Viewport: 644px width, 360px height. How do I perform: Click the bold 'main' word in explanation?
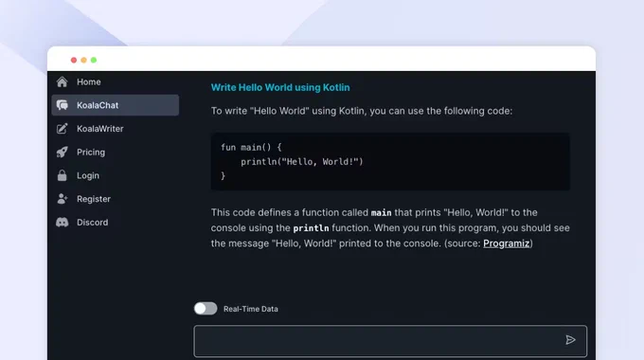tap(381, 213)
